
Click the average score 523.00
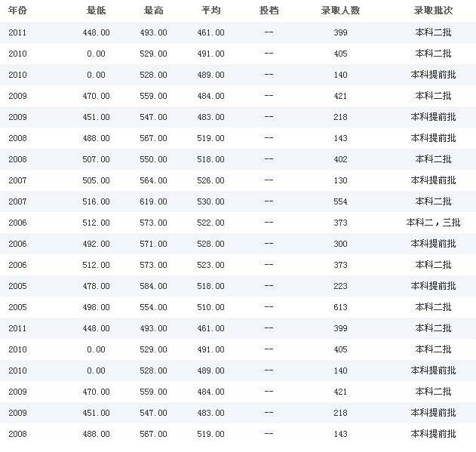(x=211, y=265)
